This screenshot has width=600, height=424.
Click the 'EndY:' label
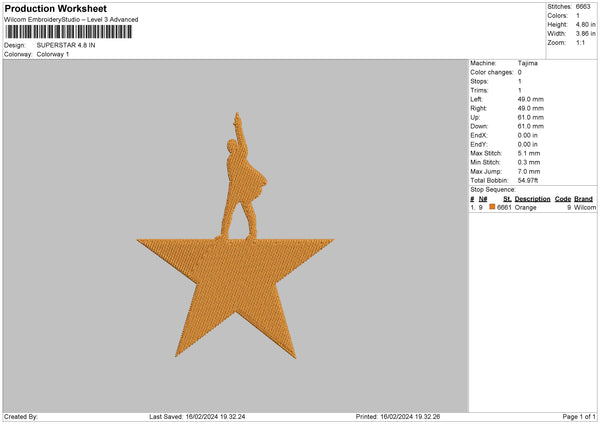pos(479,145)
